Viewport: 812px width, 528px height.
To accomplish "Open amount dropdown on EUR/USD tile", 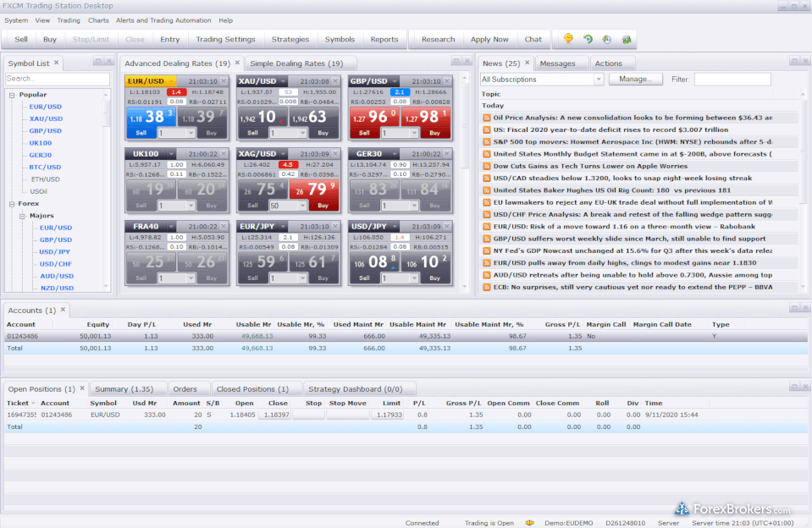I will click(x=191, y=133).
